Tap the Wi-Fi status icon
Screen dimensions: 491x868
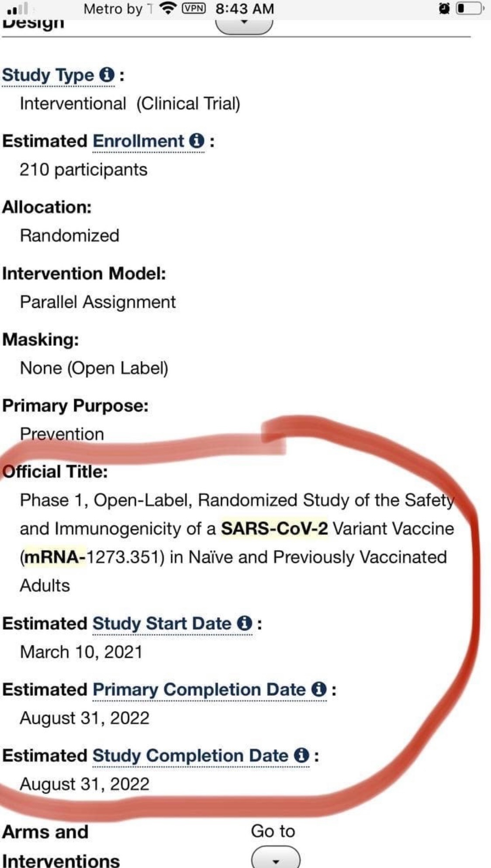pyautogui.click(x=168, y=9)
